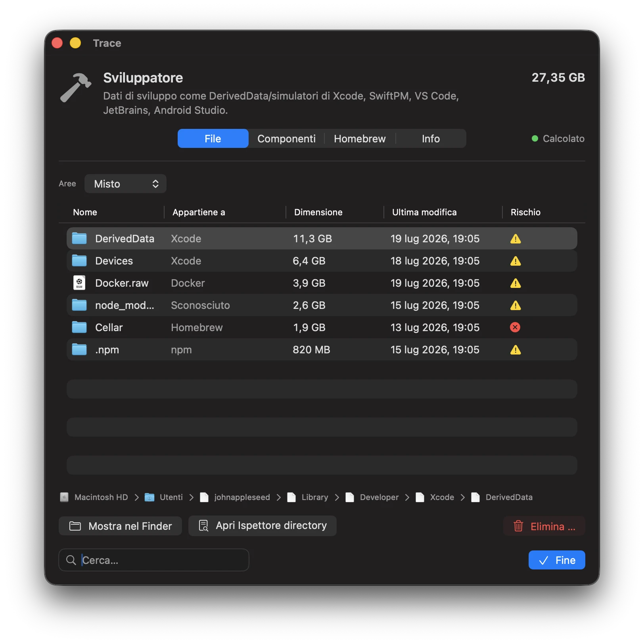Click the Devices folder icon

click(x=79, y=261)
